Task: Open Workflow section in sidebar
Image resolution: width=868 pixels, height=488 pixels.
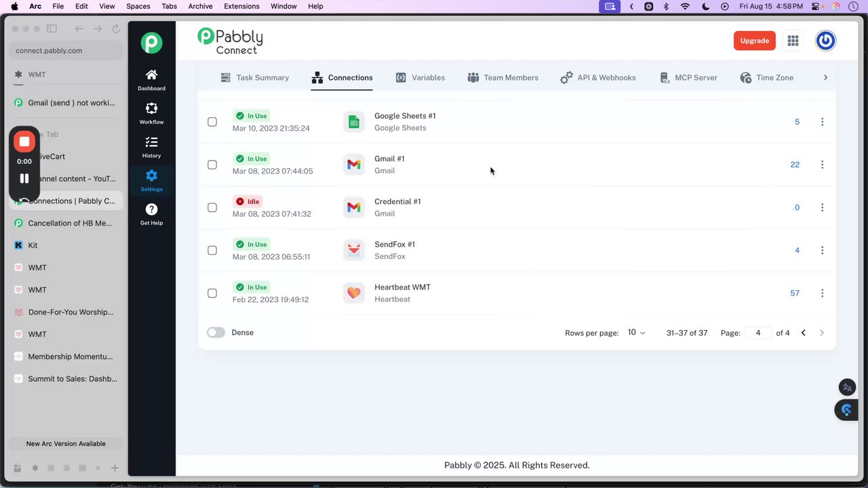Action: coord(151,113)
